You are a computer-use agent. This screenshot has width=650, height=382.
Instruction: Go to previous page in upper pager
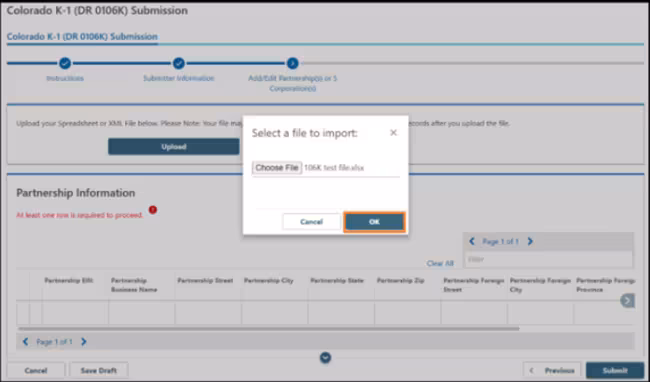472,241
